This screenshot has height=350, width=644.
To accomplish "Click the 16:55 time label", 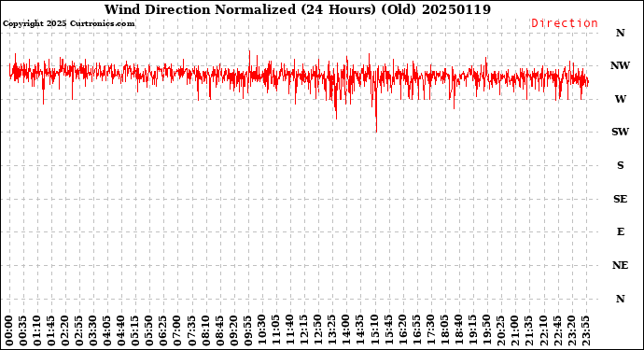I will (x=416, y=330).
